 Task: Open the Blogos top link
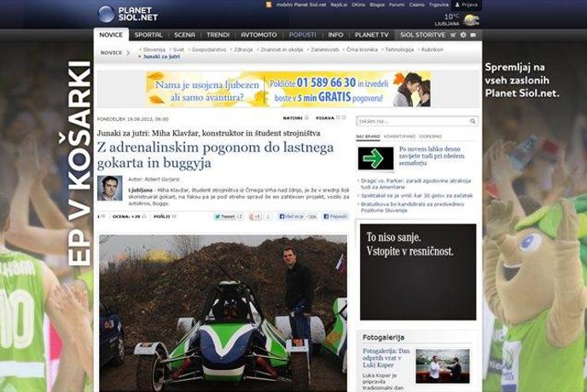pyautogui.click(x=377, y=5)
